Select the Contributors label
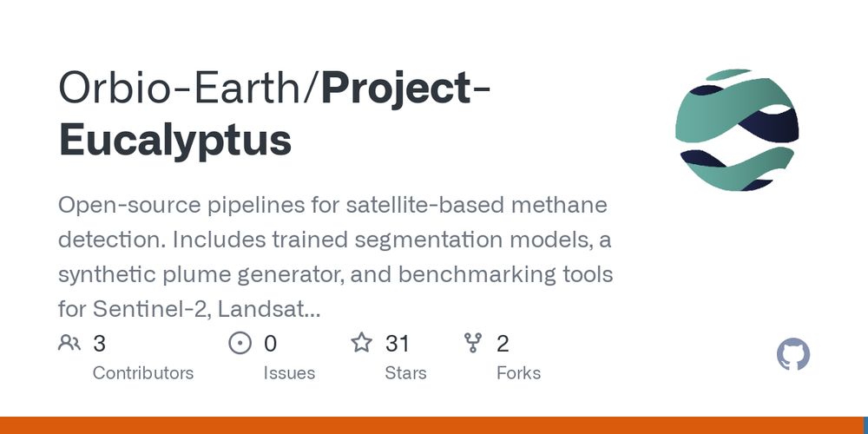Viewport: 868px width, 434px height. pyautogui.click(x=143, y=373)
